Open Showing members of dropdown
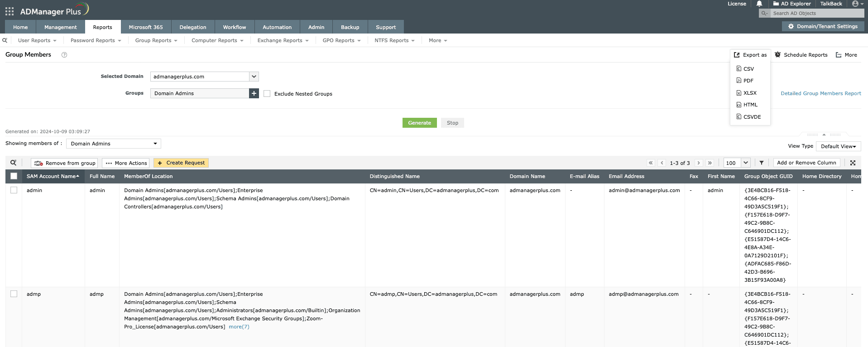868x347 pixels. 114,144
